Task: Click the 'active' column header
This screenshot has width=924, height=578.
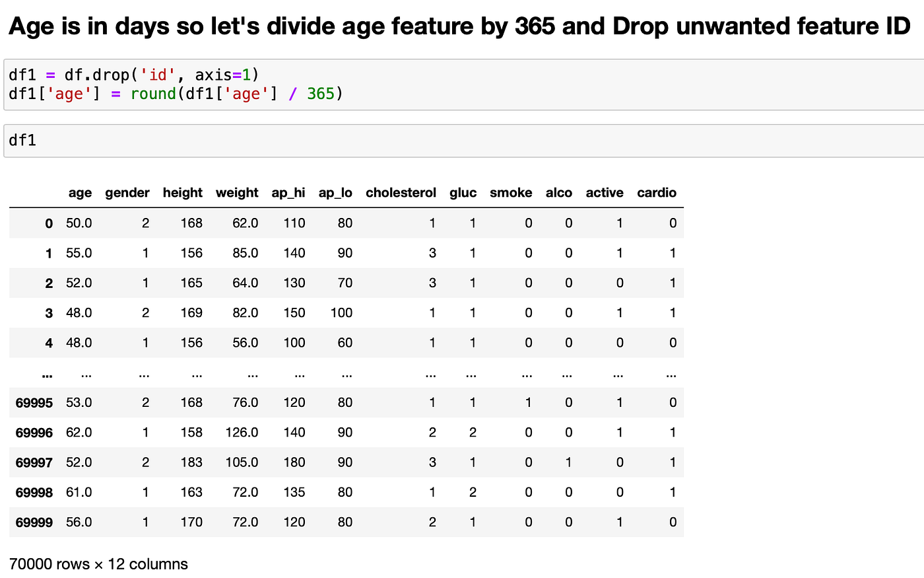Action: click(605, 193)
